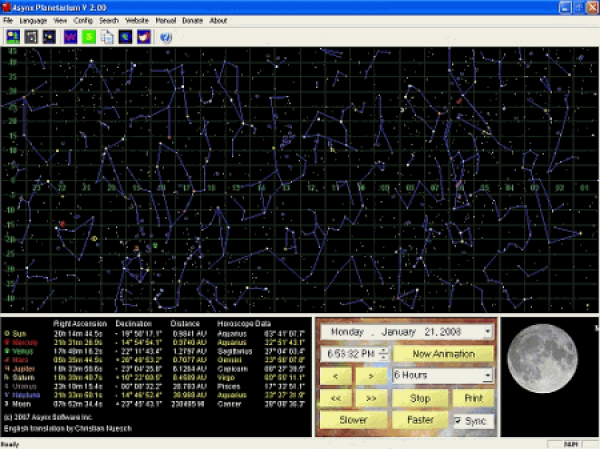The width and height of the screenshot is (600, 449).
Task: Click the purple W toolbar icon
Action: 71,37
